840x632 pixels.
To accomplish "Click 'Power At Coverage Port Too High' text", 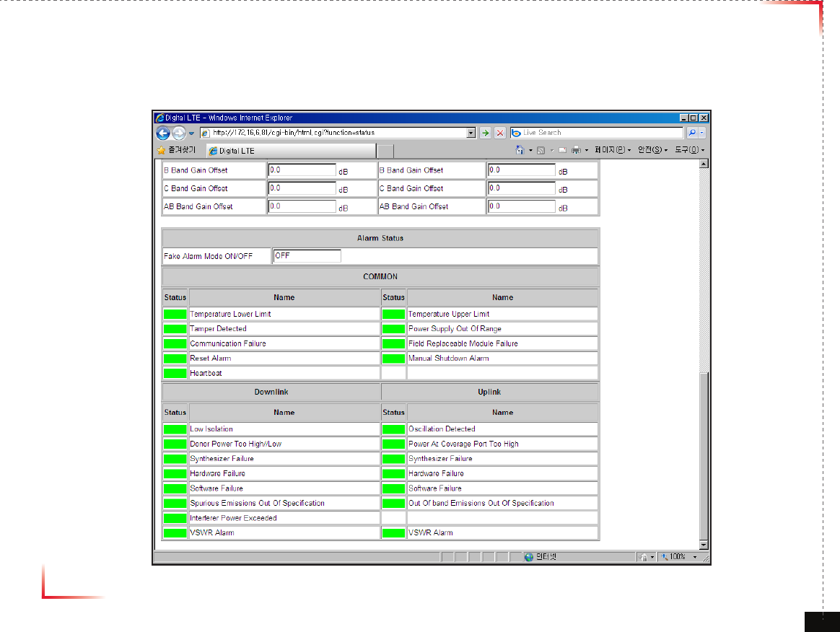I will [463, 444].
